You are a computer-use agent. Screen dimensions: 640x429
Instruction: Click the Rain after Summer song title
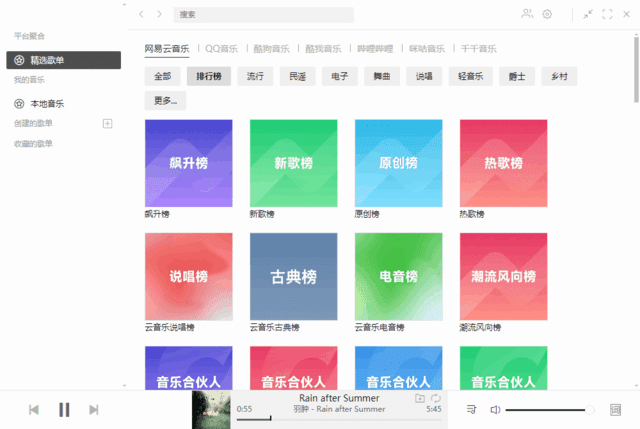click(339, 398)
